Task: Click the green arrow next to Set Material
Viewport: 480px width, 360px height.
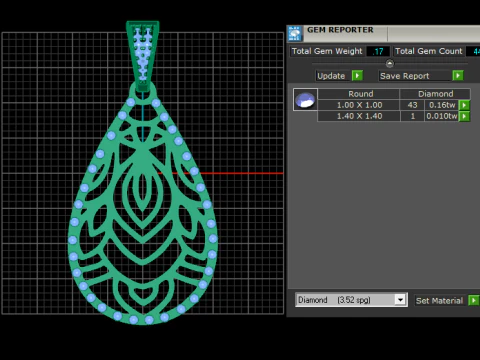Action: coord(473,300)
